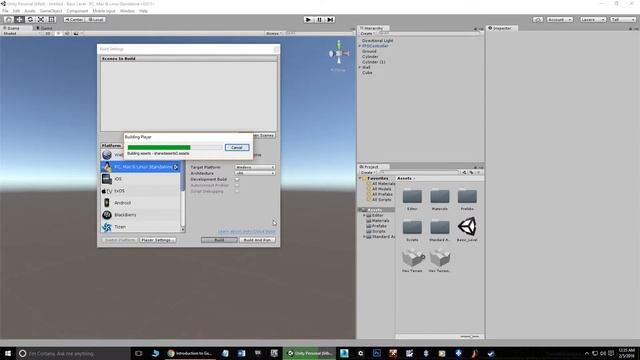The image size is (640, 360).
Task: Open the Window menu
Action: [127, 11]
